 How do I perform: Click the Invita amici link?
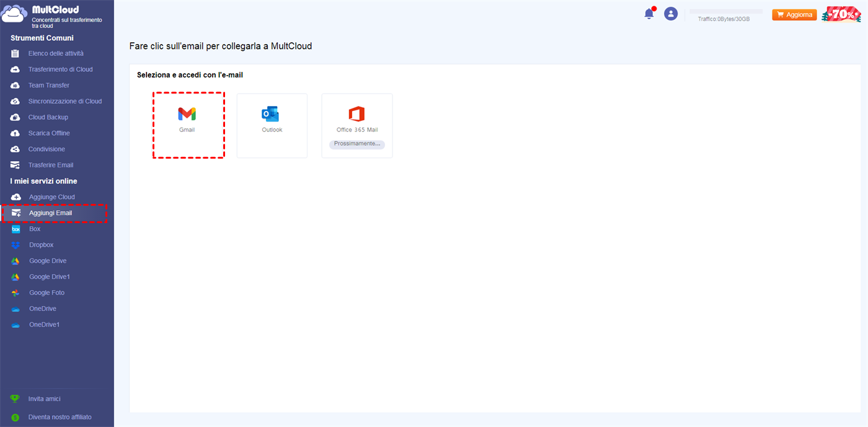45,399
